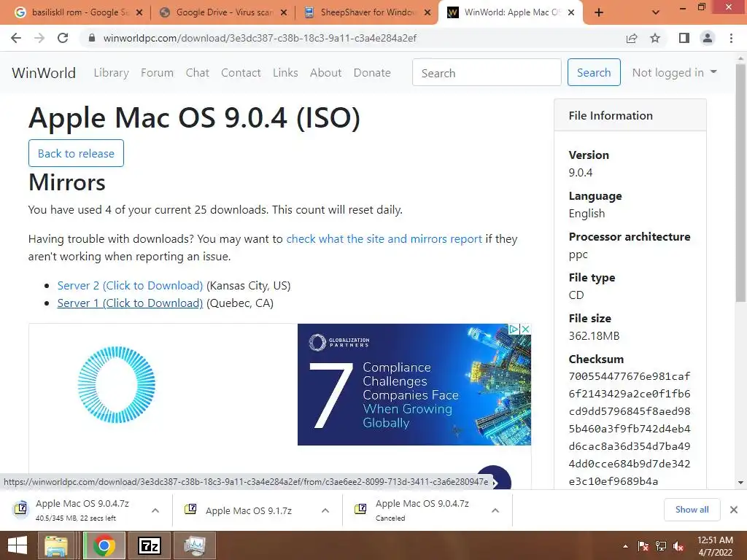The height and width of the screenshot is (560, 747).
Task: Reload the WinWorld page
Action: click(63, 38)
